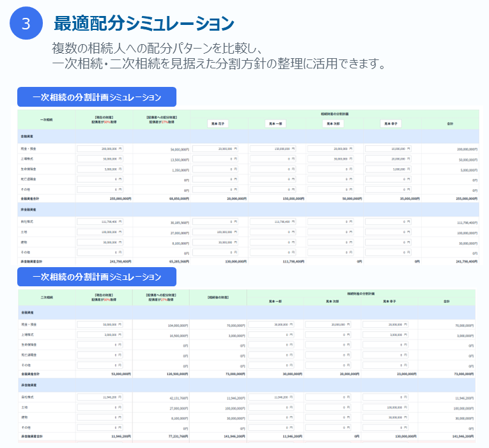
Task: Edit 見本 一郎's 自社株式 field in 二次相続 table
Action: [271, 397]
